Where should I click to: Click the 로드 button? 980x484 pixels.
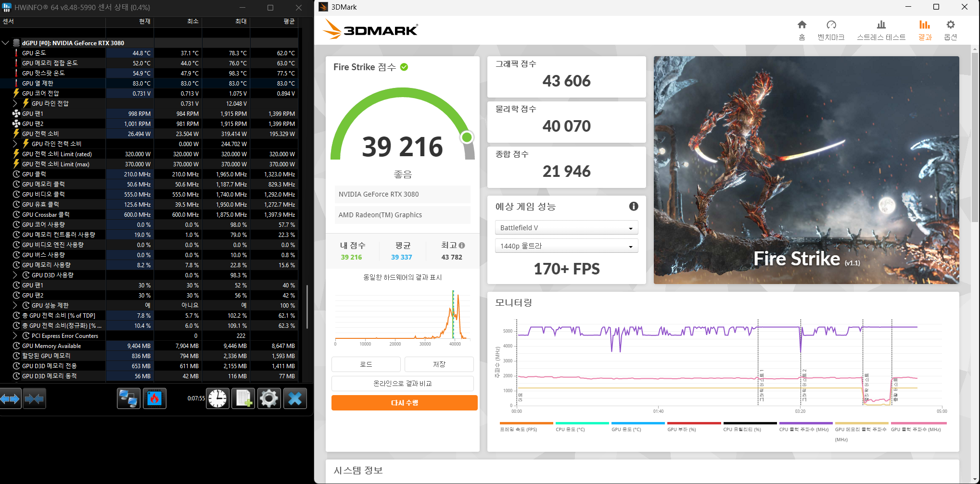366,364
